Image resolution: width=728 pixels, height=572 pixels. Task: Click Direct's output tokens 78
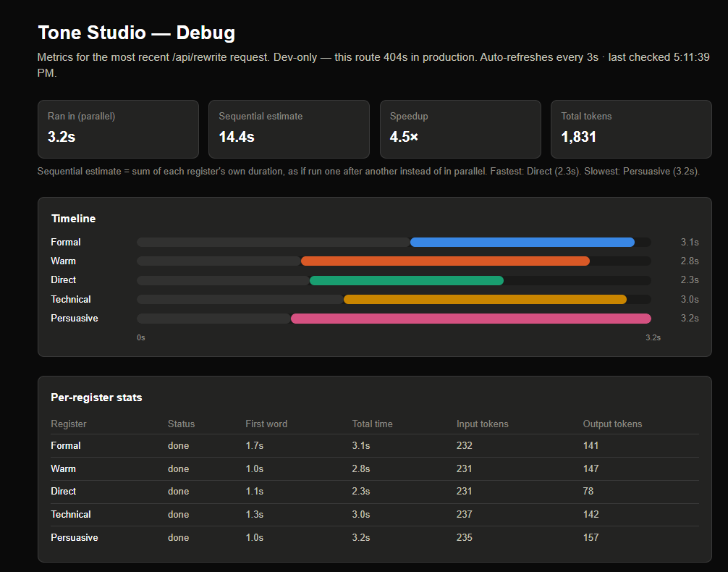point(588,491)
